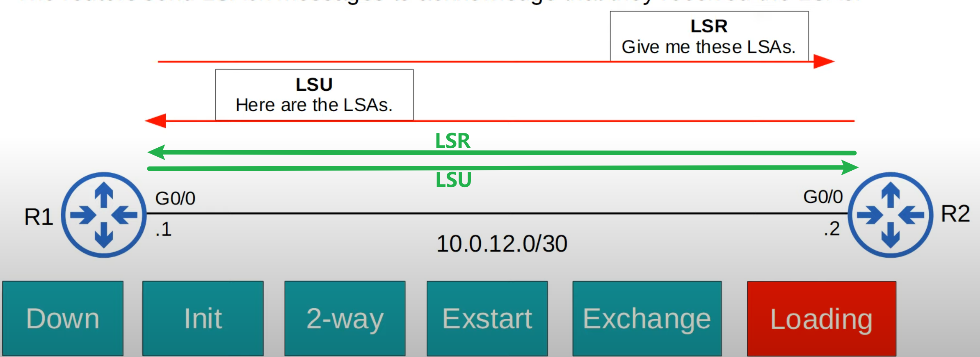Click the Exstart state box
The width and height of the screenshot is (980, 357).
pyautogui.click(x=487, y=318)
